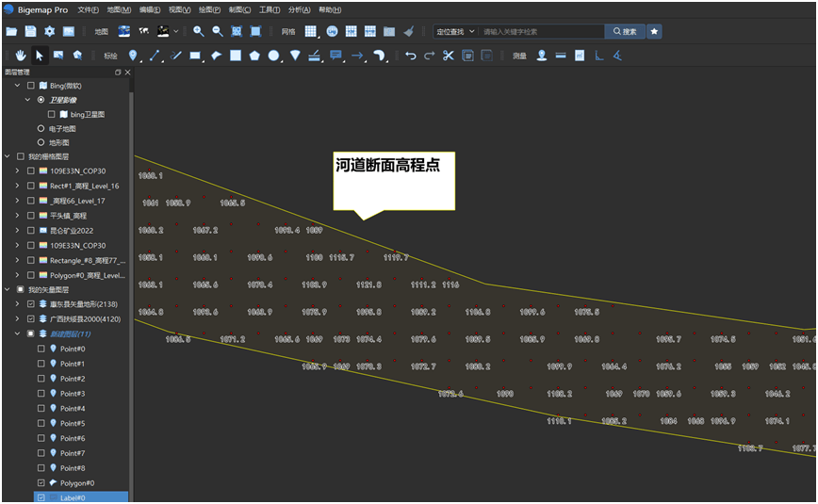Select the point marker pin tool
This screenshot has width=818, height=504.
(x=133, y=56)
